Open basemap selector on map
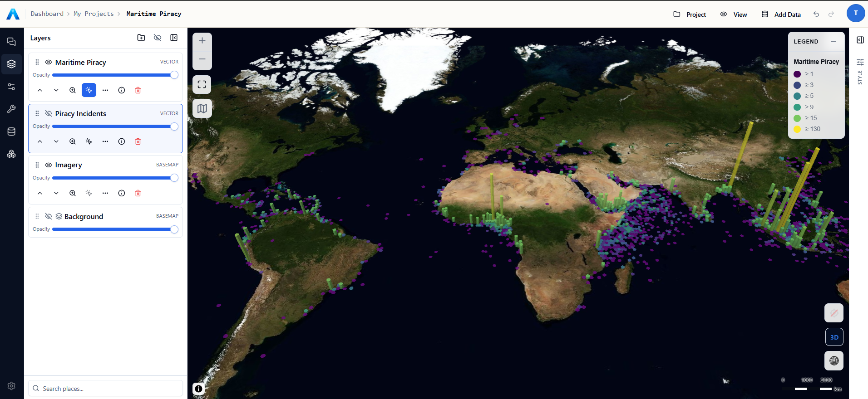This screenshot has height=399, width=868. click(202, 108)
